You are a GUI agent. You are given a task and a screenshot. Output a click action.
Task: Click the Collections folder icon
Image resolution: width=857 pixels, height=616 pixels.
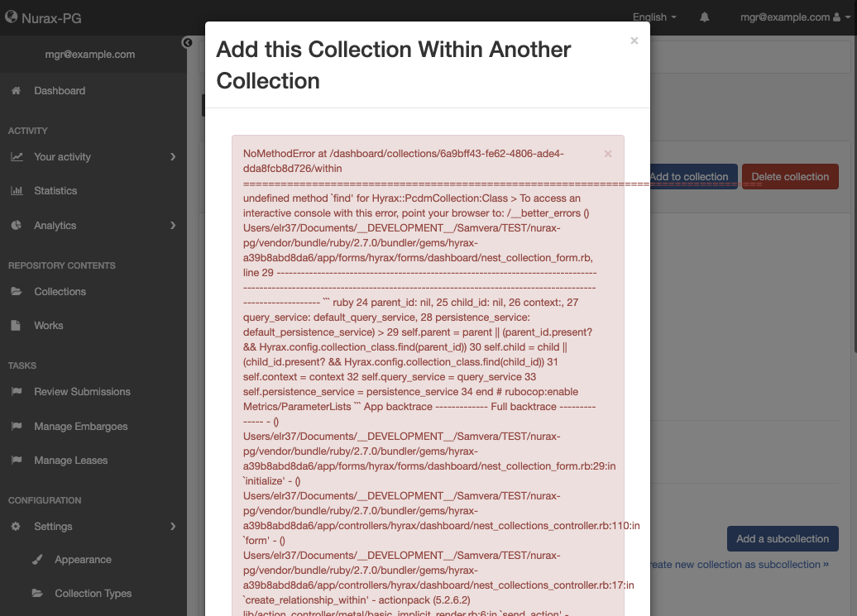(x=17, y=291)
